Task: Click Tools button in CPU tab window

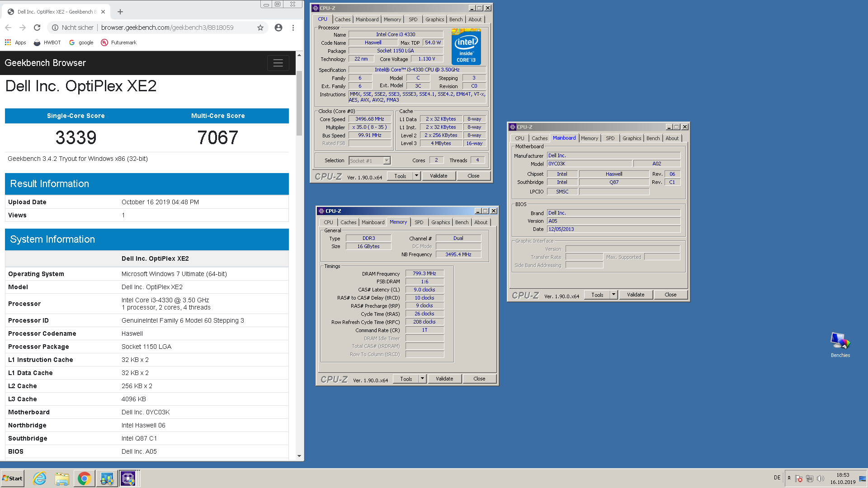Action: (400, 176)
